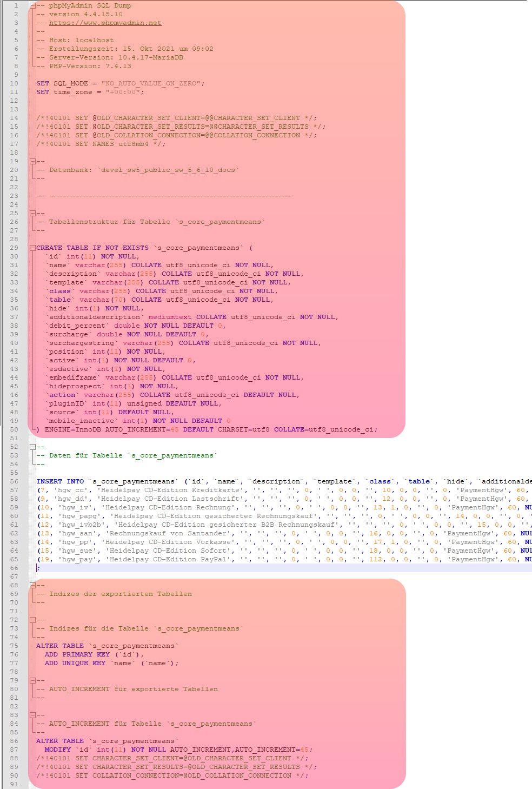Click the 'version 4.4.15.10' comment line
This screenshot has width=532, height=789.
click(79, 14)
